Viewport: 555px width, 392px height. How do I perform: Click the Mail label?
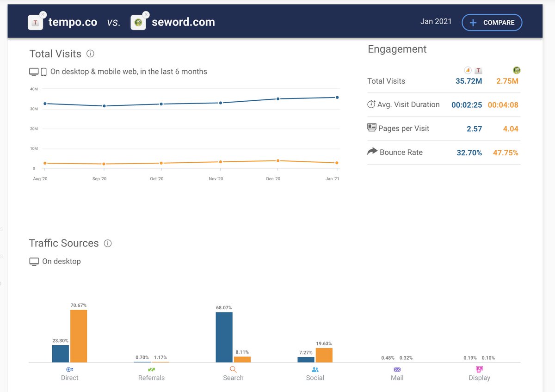(x=397, y=378)
